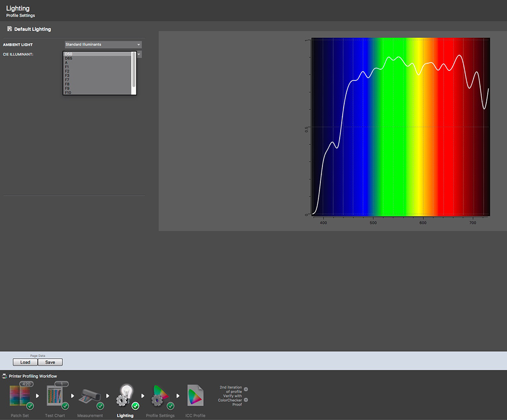Select the Measurement printer icon
This screenshot has width=507, height=420.
click(x=90, y=397)
